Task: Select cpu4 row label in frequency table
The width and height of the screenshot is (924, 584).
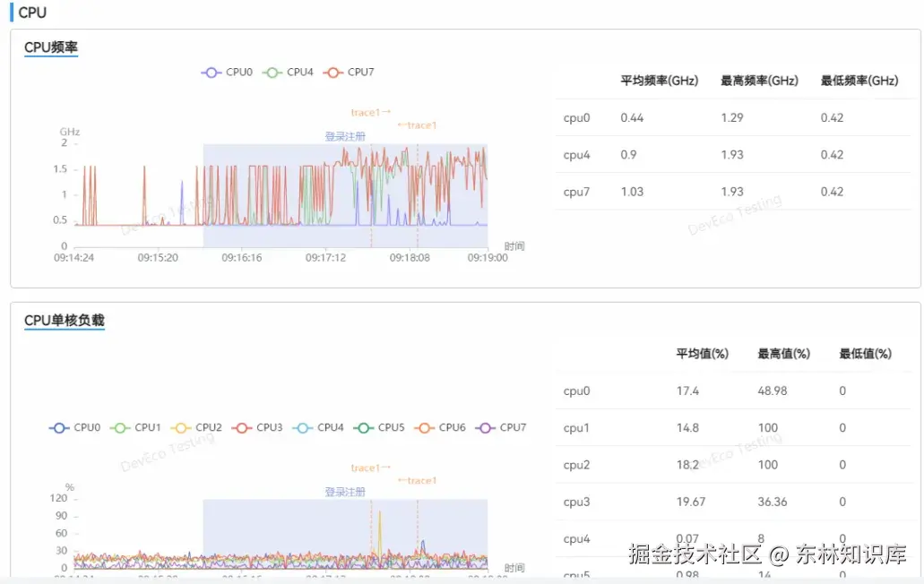Action: pos(576,155)
